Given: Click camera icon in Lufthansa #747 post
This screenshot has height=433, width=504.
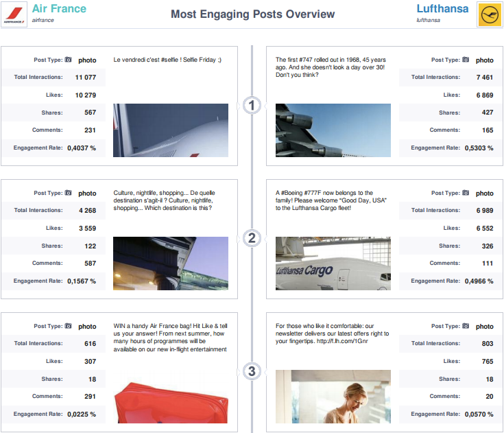Looking at the screenshot, I should point(466,60).
